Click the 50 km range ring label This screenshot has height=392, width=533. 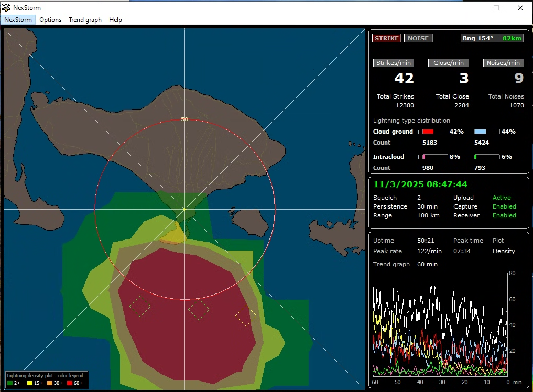[184, 119]
